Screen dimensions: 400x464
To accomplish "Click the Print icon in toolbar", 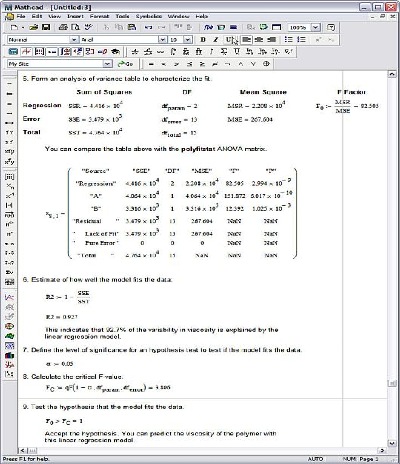I will pos(63,27).
